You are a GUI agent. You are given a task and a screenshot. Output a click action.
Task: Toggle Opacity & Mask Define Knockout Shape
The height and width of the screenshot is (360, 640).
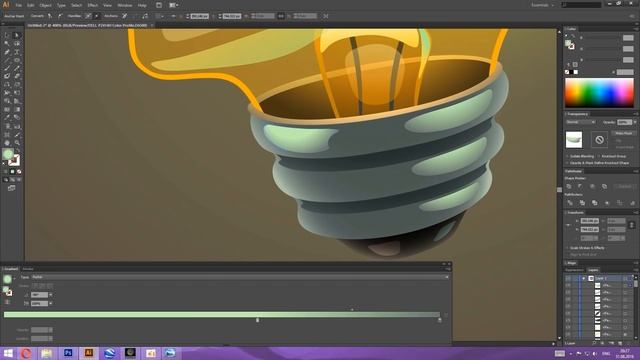coord(567,163)
